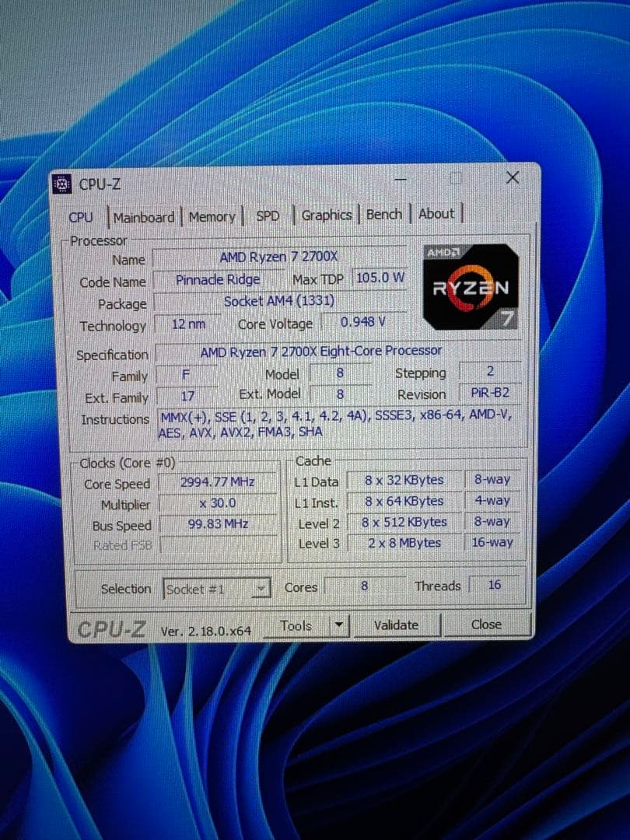Open the Bench tab
Image resolution: width=630 pixels, height=840 pixels.
coord(383,215)
